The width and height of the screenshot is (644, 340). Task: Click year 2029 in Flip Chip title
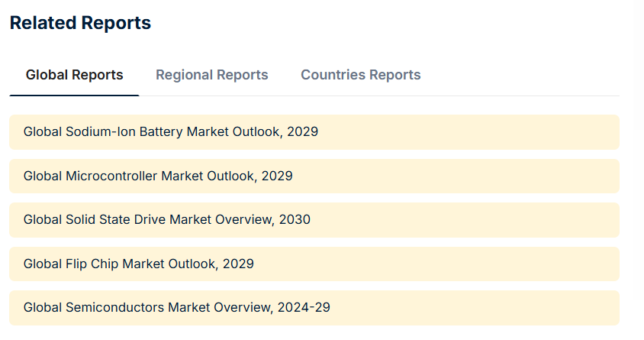click(238, 264)
